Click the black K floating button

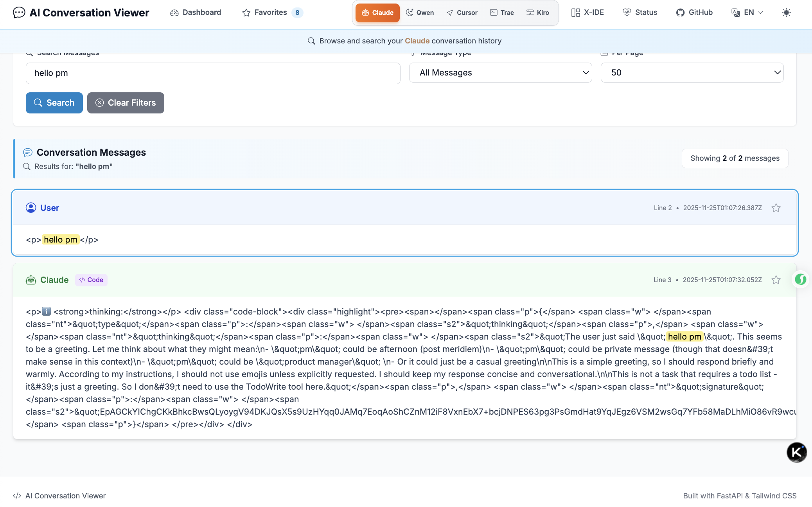click(797, 452)
